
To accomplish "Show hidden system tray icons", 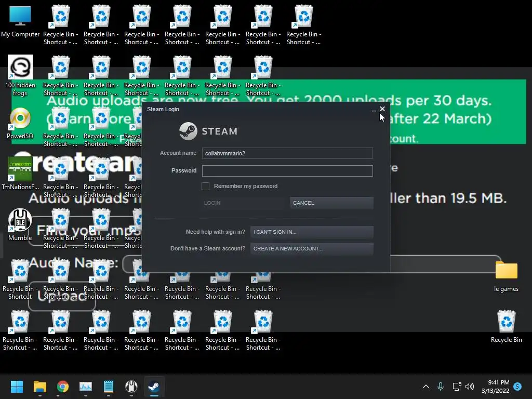I will [x=426, y=387].
